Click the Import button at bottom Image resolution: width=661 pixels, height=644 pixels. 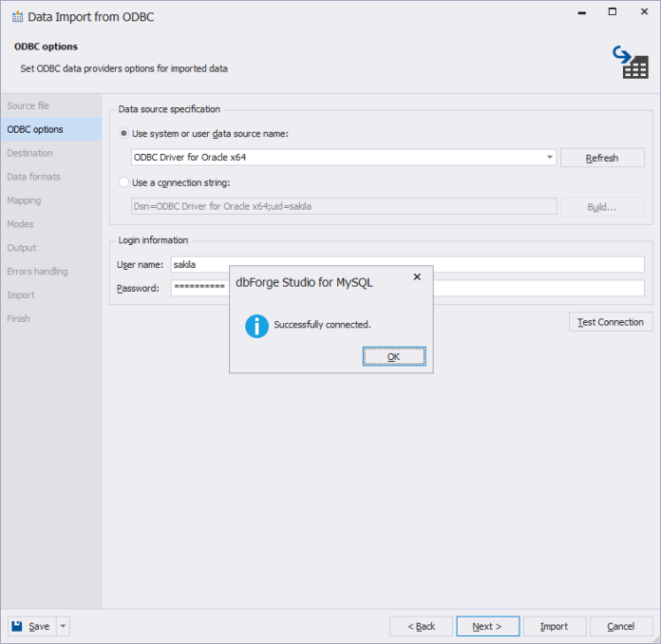click(x=555, y=626)
